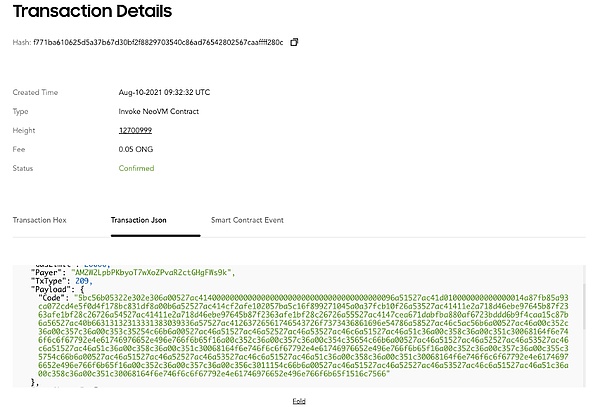Click the Hash label before the hash
Image resolution: width=600 pixels, height=407 pixels.
(20, 42)
